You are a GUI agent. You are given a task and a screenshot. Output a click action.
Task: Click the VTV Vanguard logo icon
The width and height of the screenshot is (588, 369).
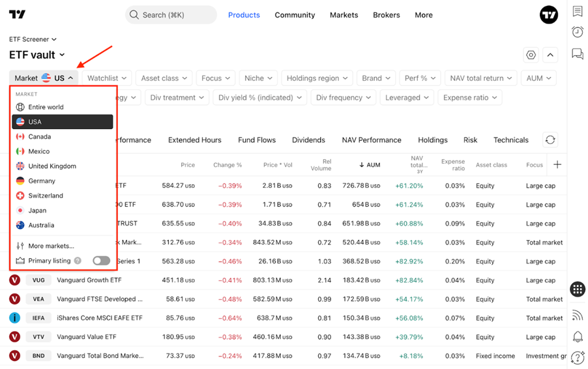pos(14,337)
